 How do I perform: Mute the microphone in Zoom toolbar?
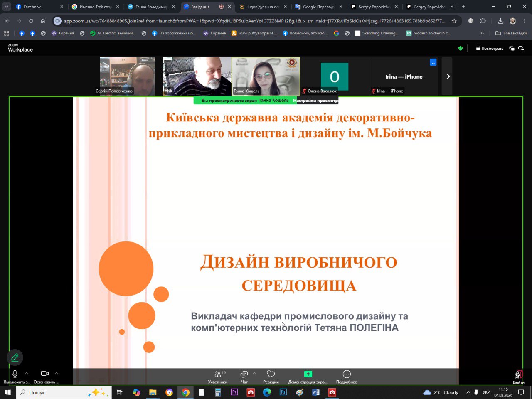(x=15, y=376)
